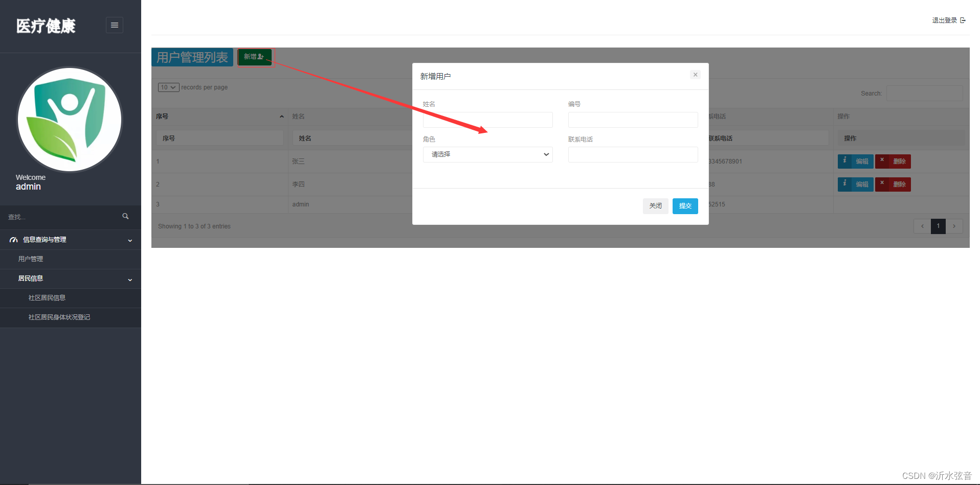Click the 操作 column filter field
Viewport: 980px width, 485px height.
901,138
